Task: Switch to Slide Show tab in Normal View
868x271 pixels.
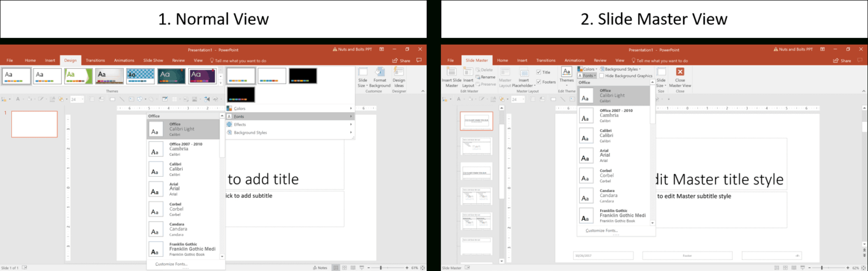Action: [153, 60]
